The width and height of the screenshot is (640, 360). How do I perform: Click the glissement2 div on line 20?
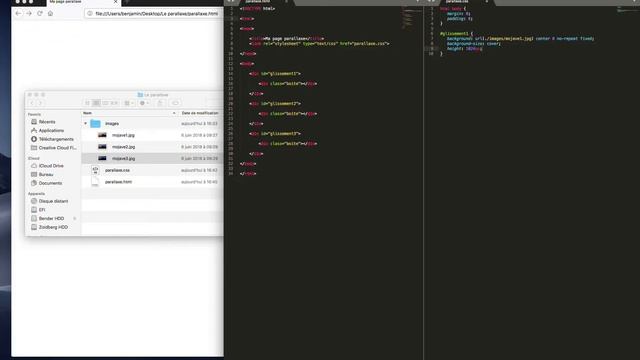(x=275, y=104)
